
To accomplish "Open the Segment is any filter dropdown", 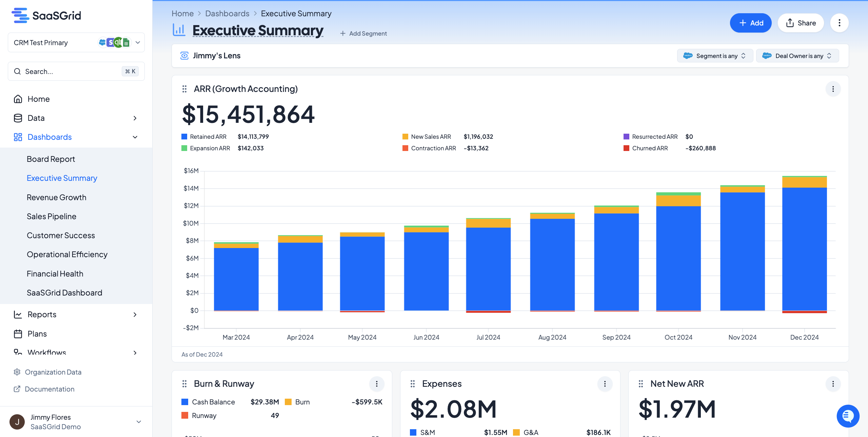I will pyautogui.click(x=715, y=56).
